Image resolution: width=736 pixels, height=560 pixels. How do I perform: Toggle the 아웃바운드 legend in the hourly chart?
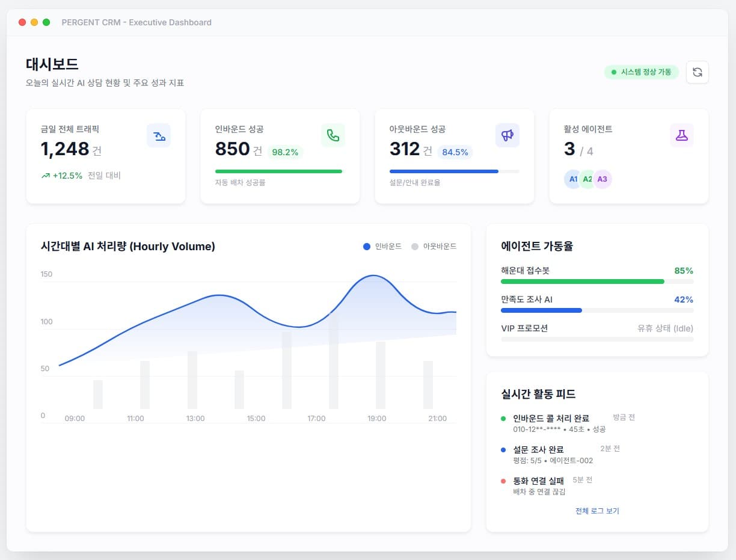coord(434,246)
